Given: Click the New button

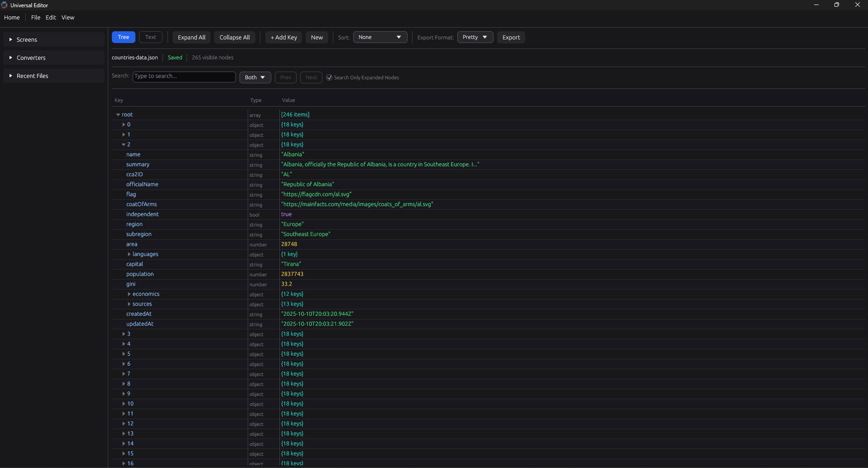Looking at the screenshot, I should click(x=317, y=37).
